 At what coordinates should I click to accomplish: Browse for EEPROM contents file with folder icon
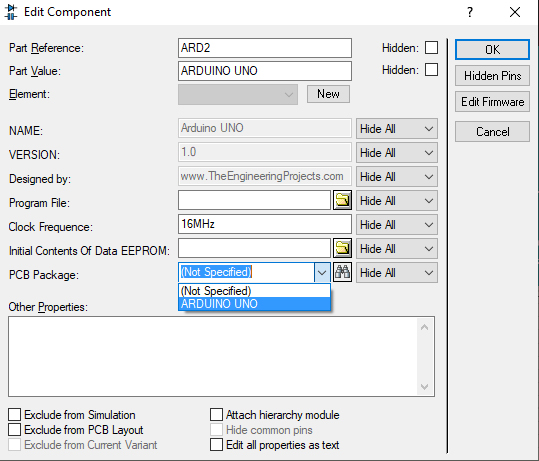point(342,248)
